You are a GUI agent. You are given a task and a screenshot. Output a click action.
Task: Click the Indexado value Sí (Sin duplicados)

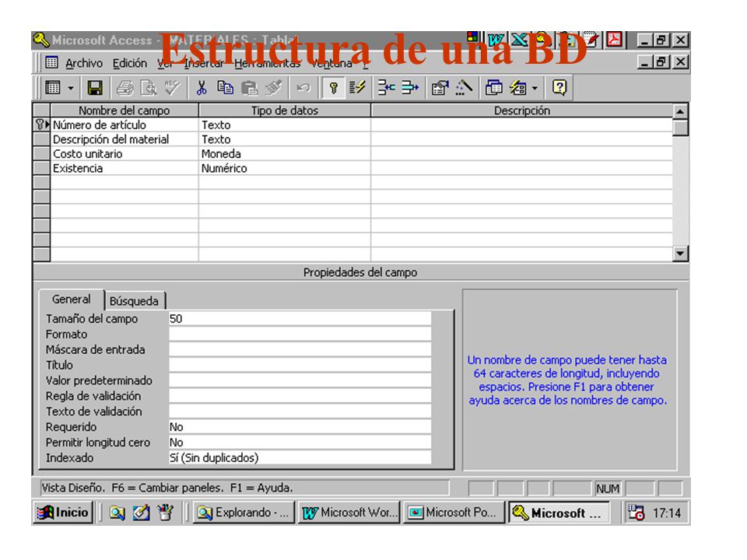pyautogui.click(x=300, y=457)
